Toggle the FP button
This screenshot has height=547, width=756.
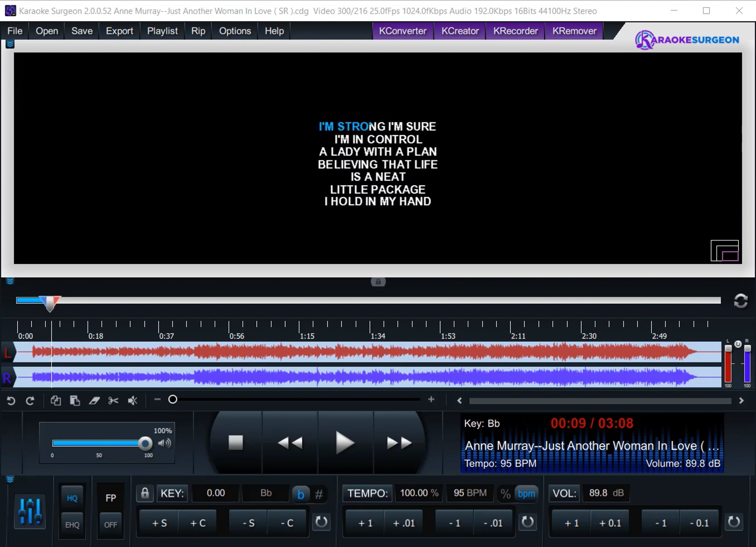click(x=111, y=498)
